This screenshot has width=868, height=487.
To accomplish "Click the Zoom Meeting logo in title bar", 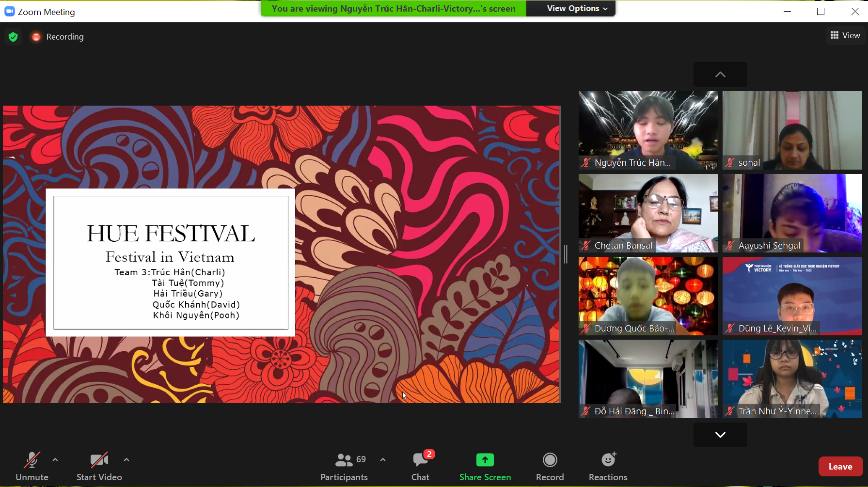I will tap(10, 12).
